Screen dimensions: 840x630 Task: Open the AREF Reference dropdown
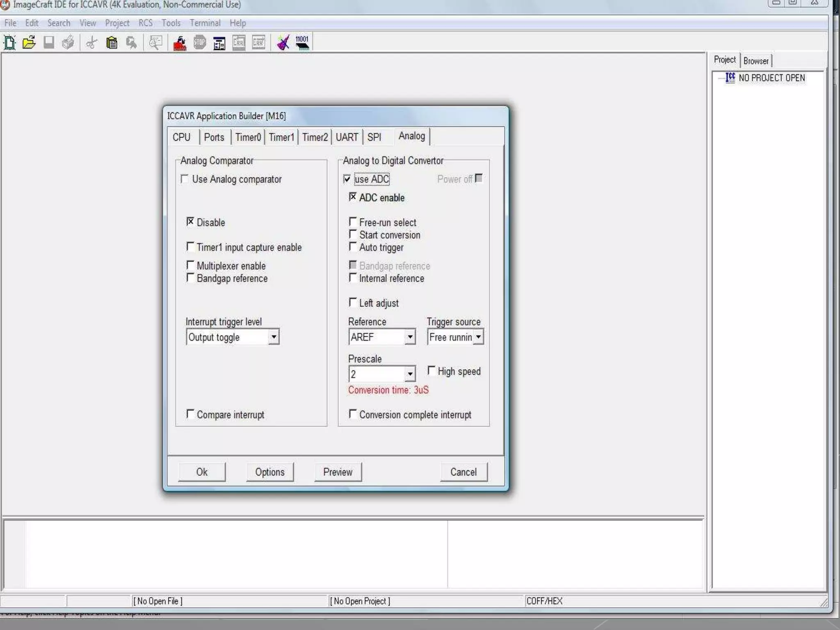410,337
